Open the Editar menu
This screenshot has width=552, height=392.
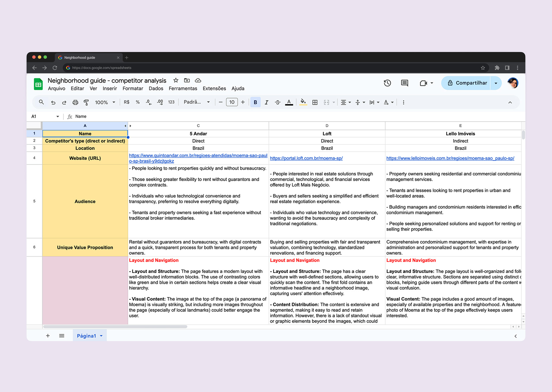pos(77,88)
